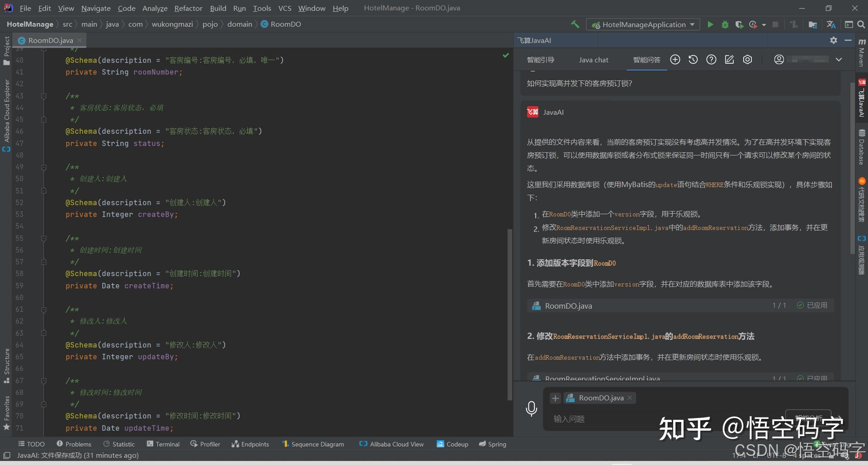Open the JavaAI panel gear options
Screen dimensions: 868x465
(x=834, y=40)
